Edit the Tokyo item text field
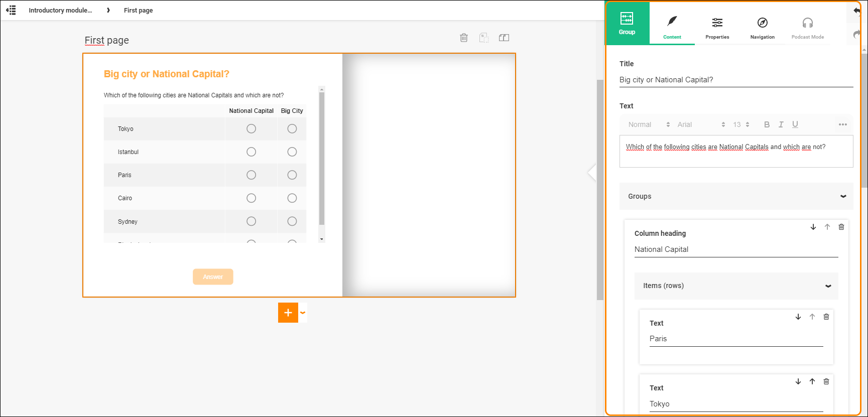The width and height of the screenshot is (868, 417). (736, 404)
